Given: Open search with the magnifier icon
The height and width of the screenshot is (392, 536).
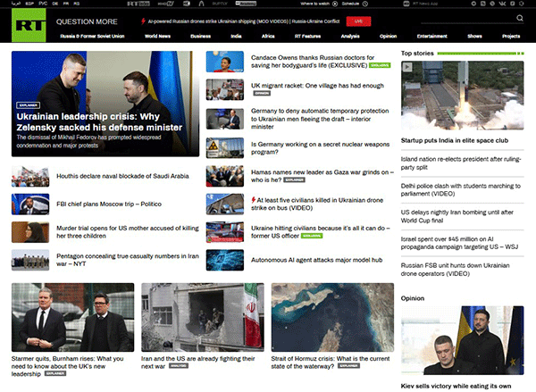Looking at the screenshot, I should (520, 18).
